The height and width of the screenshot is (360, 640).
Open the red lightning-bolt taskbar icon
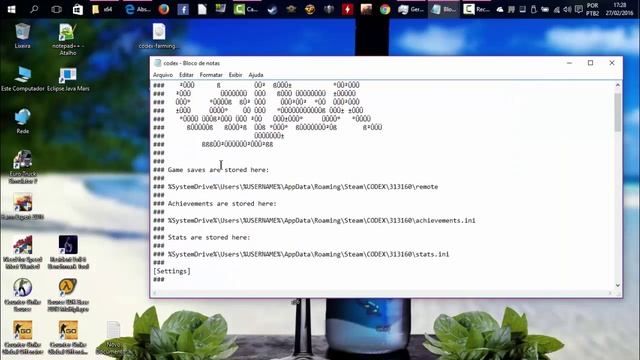(x=347, y=9)
